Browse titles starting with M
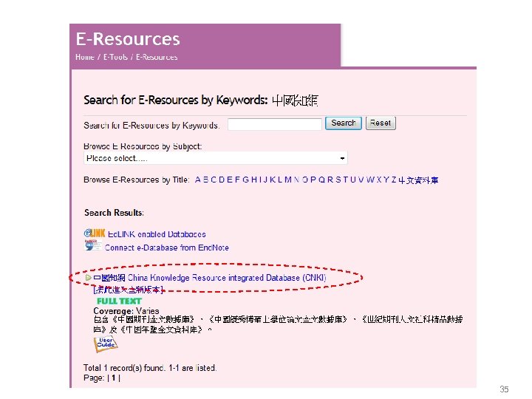The width and height of the screenshot is (532, 399). pos(288,180)
